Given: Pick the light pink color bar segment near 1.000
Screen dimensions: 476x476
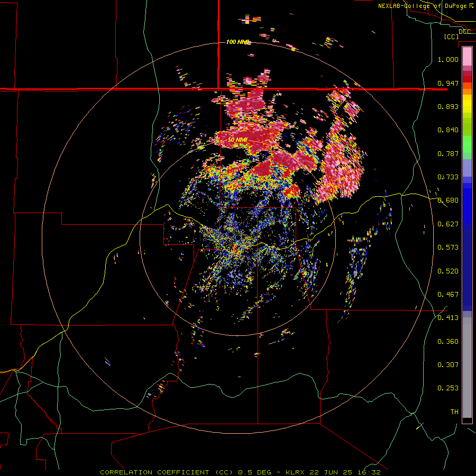Looking at the screenshot, I should pos(467,57).
